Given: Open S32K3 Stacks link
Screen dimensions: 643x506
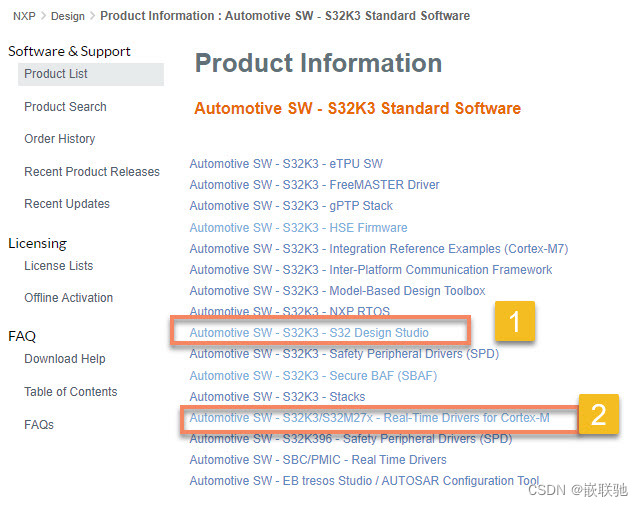Looking at the screenshot, I should pos(277,397).
